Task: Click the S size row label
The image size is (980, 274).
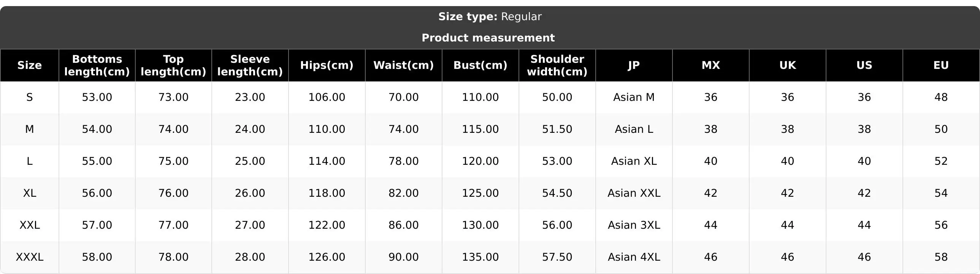Action: click(30, 97)
